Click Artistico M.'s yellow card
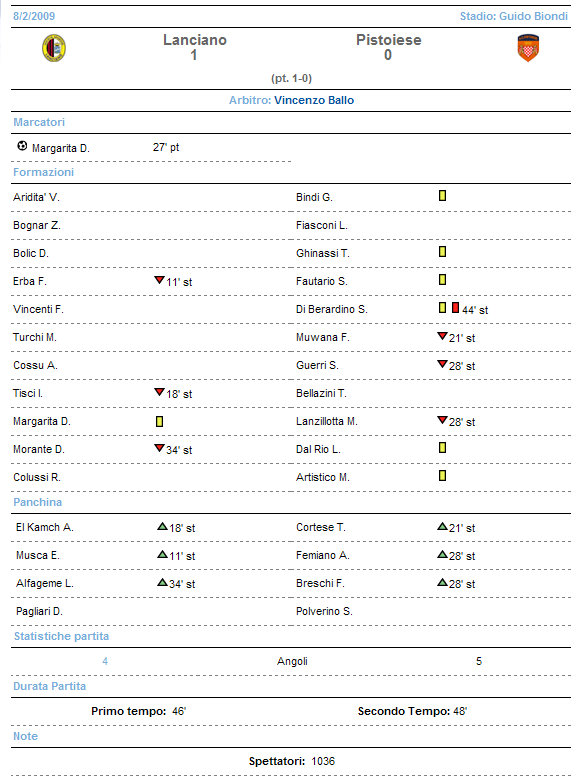Viewport: 579px width, 781px height. point(442,476)
